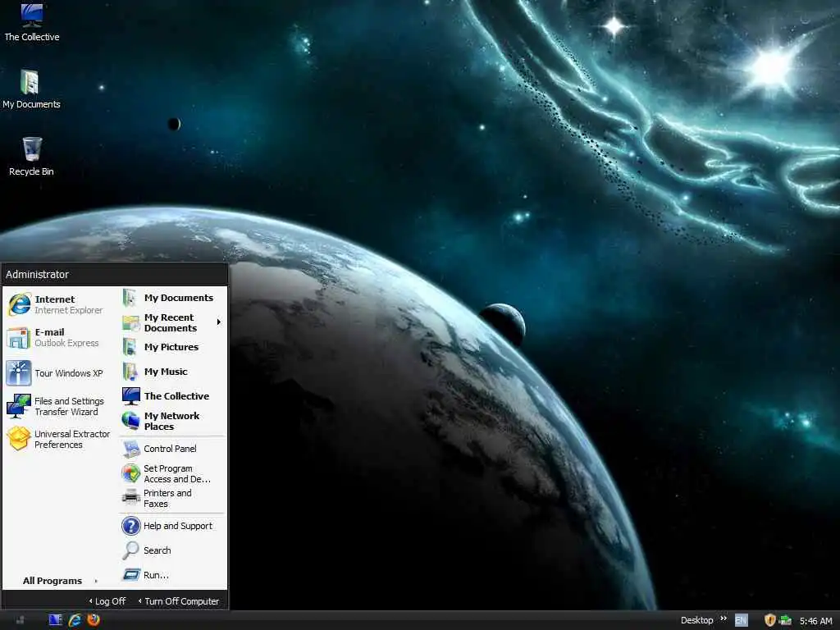Open Printers and Faxes
The width and height of the screenshot is (840, 630).
coord(172,498)
